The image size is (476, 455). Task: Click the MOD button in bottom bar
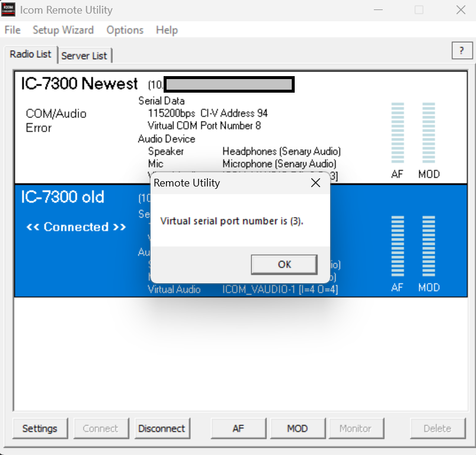[297, 428]
